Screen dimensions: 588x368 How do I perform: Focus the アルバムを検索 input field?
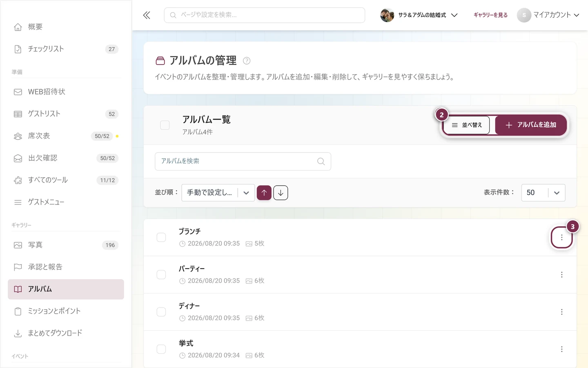point(243,162)
